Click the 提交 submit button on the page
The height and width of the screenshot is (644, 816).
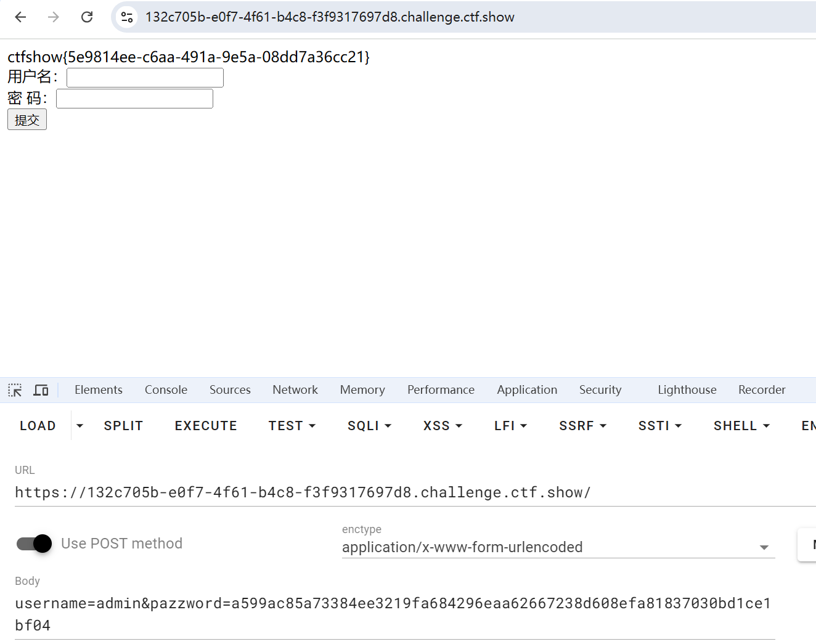pyautogui.click(x=27, y=119)
